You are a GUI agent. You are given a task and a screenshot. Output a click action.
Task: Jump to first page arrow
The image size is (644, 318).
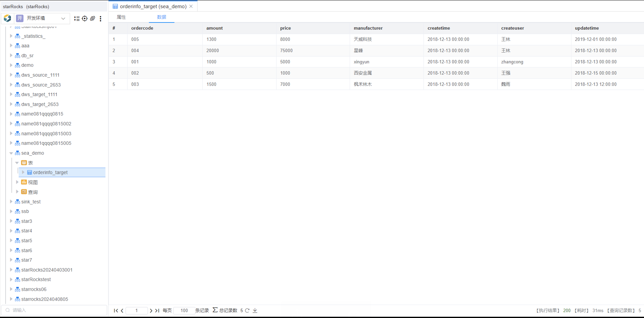[x=116, y=311]
